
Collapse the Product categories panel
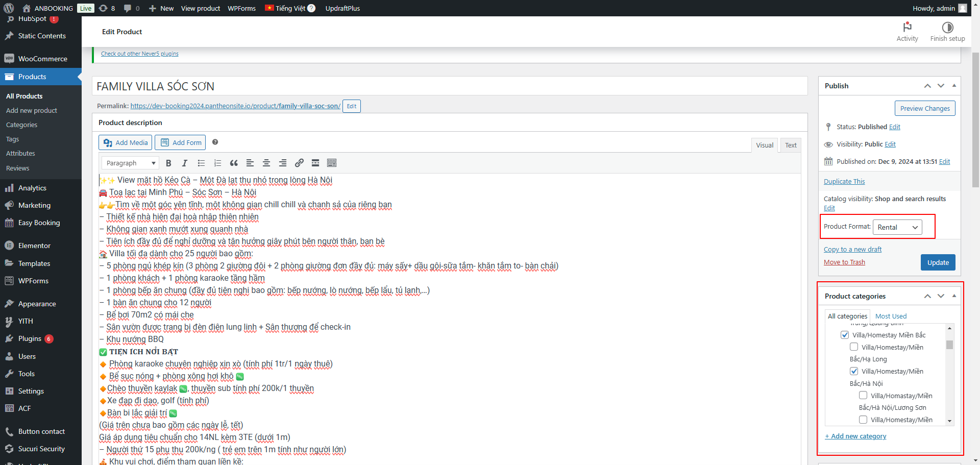pyautogui.click(x=954, y=296)
